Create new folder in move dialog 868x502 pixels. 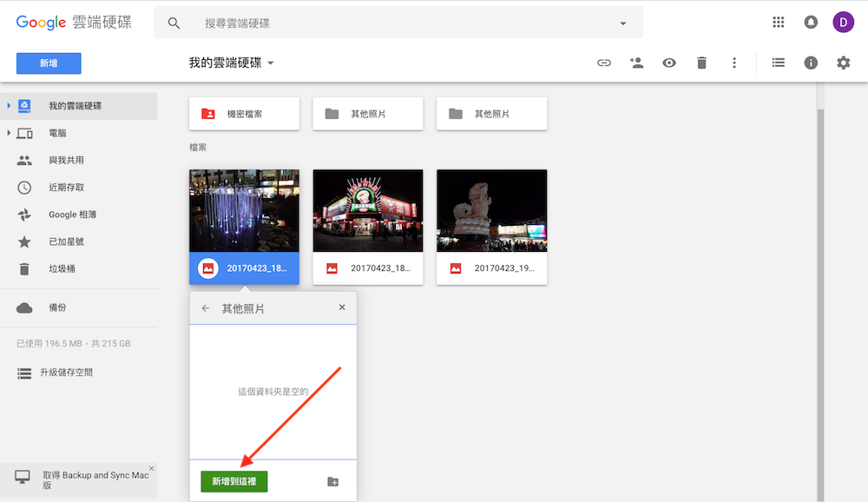(x=332, y=481)
